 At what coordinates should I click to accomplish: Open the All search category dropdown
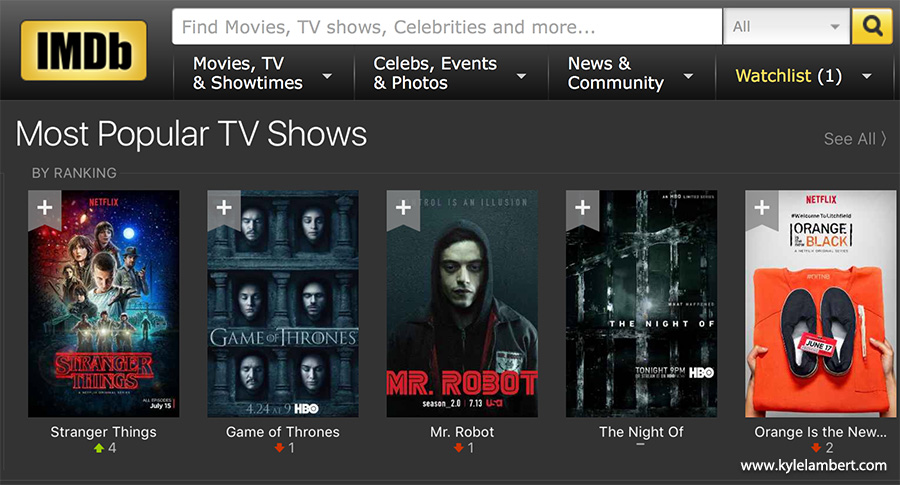pos(786,26)
